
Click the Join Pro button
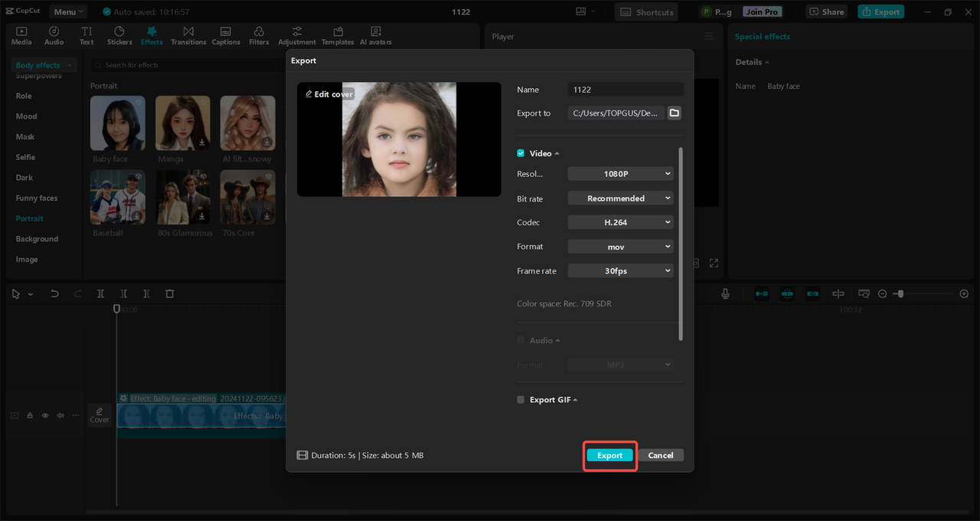pyautogui.click(x=763, y=11)
